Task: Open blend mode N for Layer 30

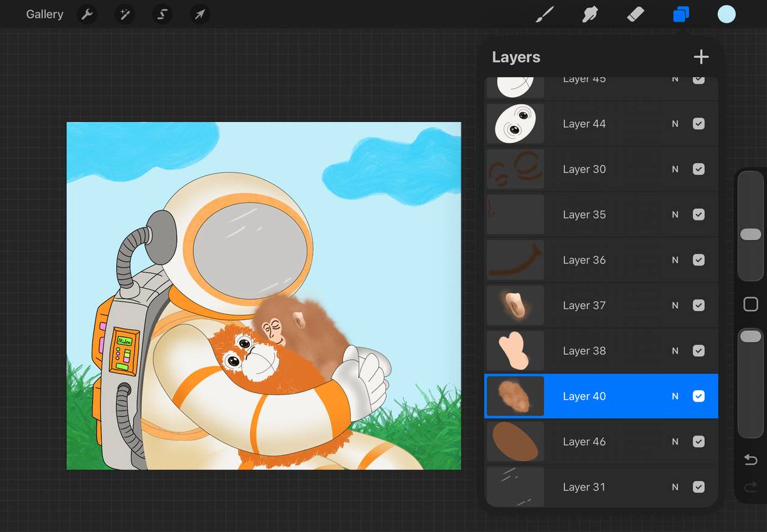Action: point(675,169)
